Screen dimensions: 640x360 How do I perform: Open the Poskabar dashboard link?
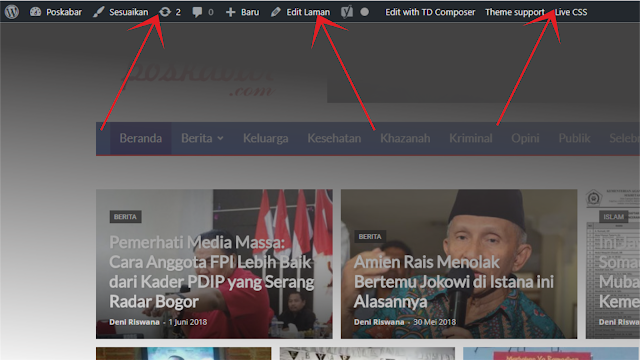(x=56, y=12)
